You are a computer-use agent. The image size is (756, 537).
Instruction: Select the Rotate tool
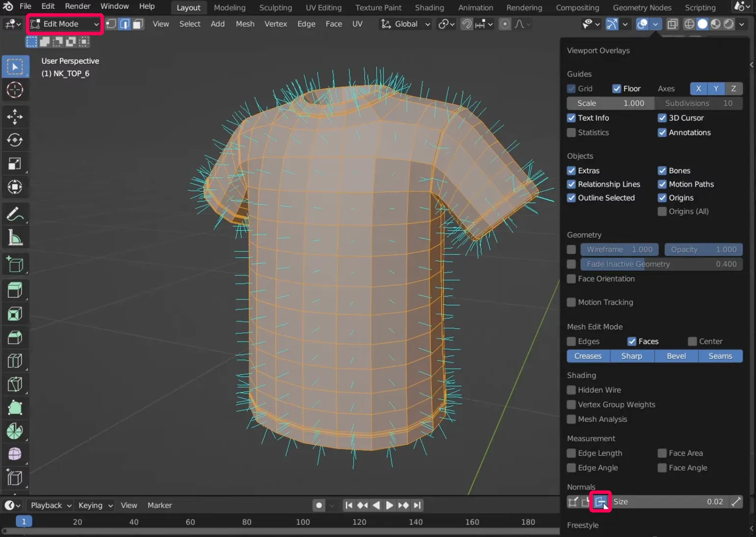[15, 140]
